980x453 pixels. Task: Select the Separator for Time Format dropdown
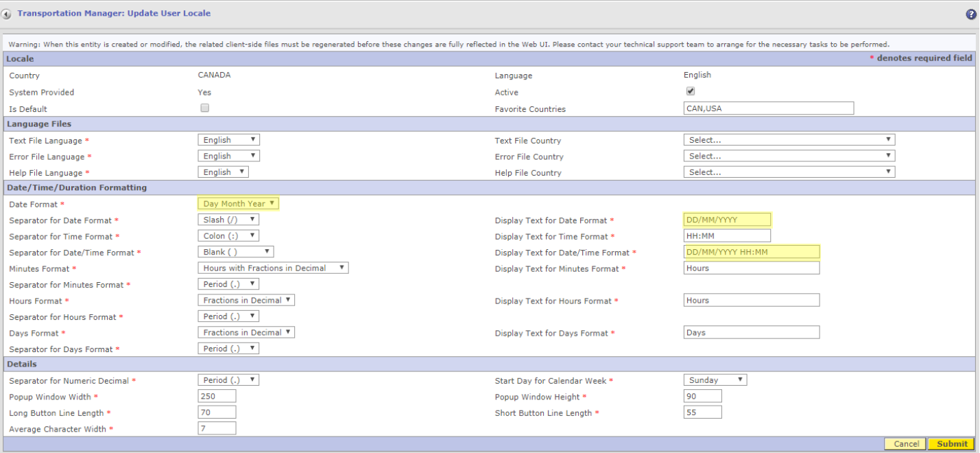coord(228,236)
